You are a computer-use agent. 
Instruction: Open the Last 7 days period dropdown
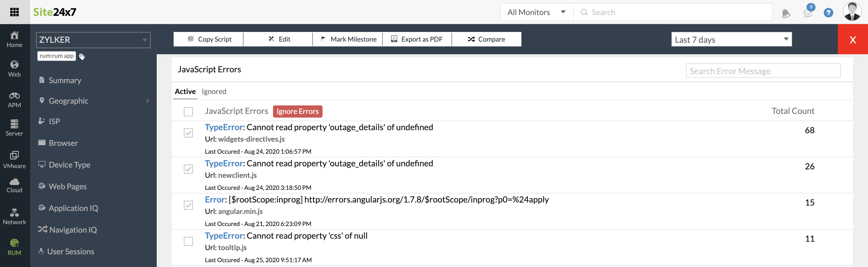[731, 39]
